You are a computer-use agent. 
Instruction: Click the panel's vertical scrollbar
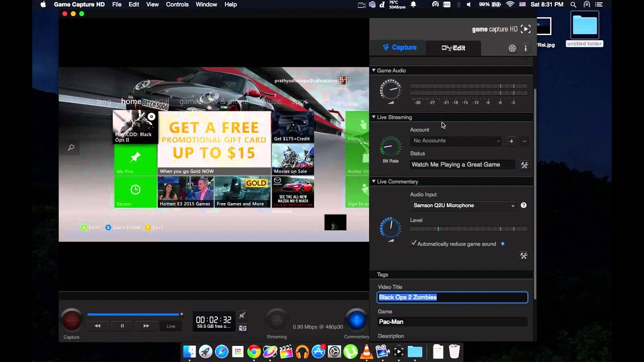pos(534,194)
